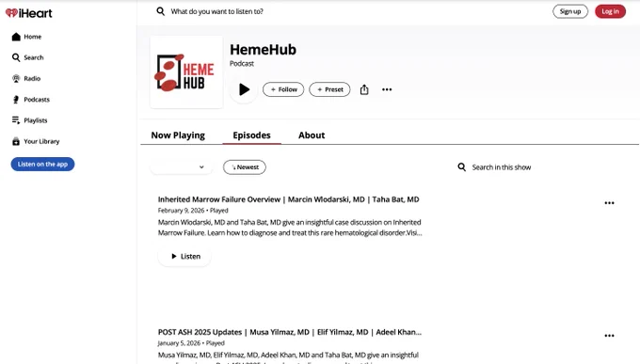Toggle Follow for HemeHub

click(283, 89)
